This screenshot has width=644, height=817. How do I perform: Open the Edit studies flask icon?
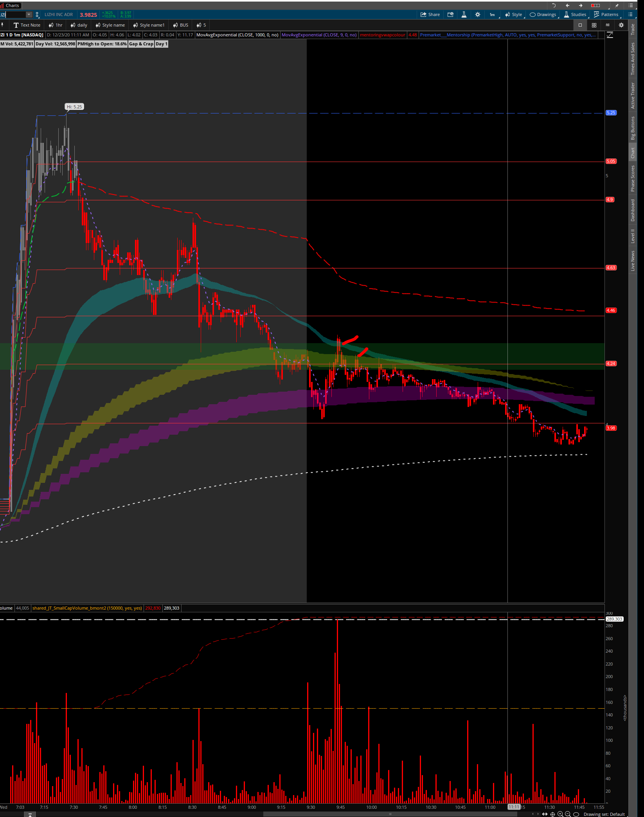tap(464, 14)
